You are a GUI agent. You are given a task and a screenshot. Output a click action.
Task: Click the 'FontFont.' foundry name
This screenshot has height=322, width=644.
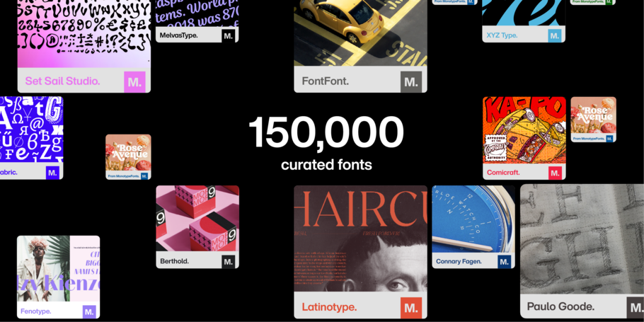click(x=326, y=81)
